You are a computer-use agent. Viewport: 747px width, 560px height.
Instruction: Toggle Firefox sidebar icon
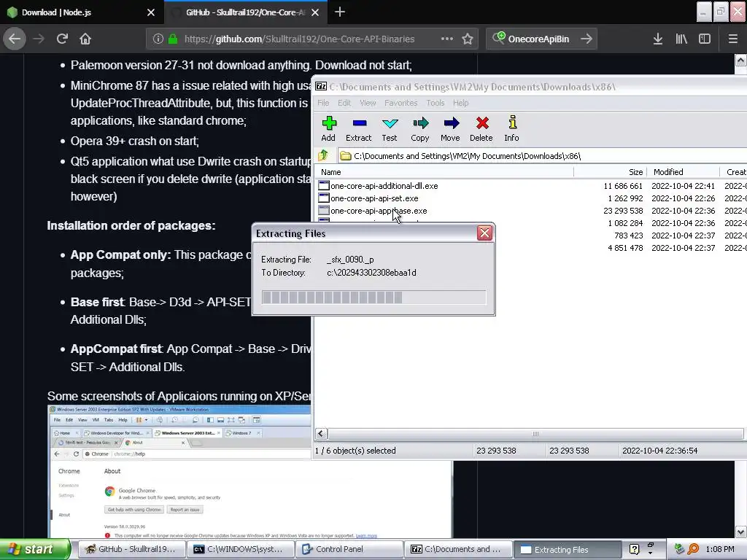pos(705,39)
